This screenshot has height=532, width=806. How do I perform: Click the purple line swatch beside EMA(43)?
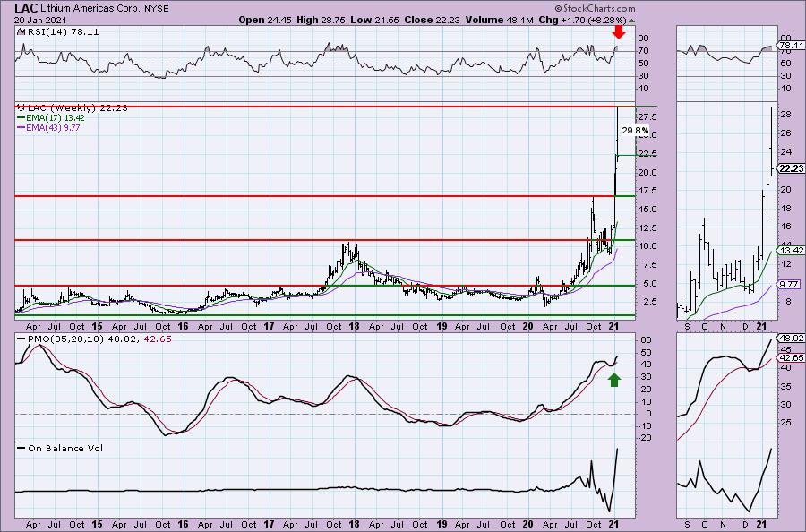(x=21, y=127)
